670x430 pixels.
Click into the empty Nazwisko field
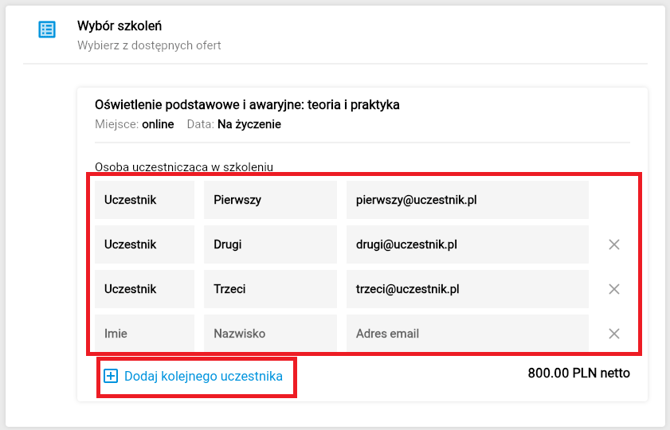pos(270,334)
